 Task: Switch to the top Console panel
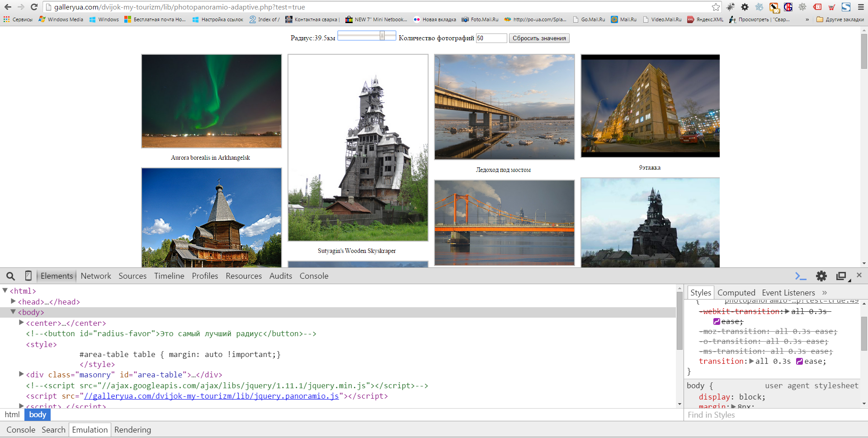[314, 276]
